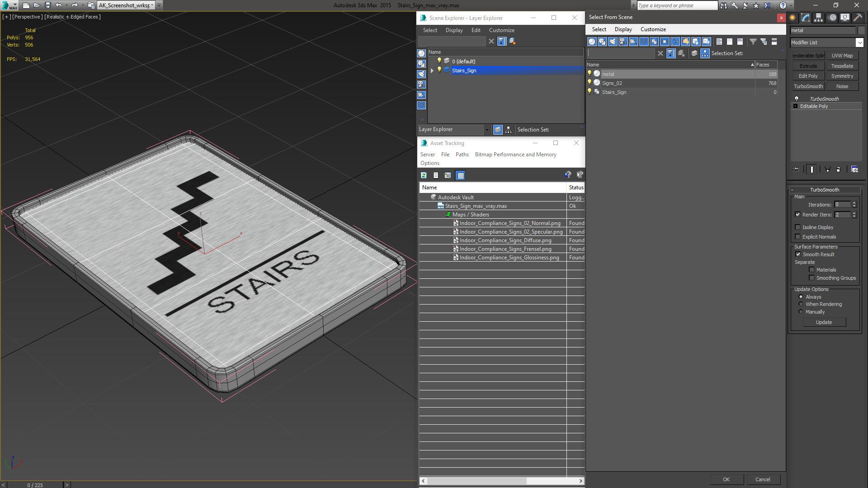The width and height of the screenshot is (868, 488).
Task: Toggle Display Lights icon in Scene Explorer sidebar
Action: tap(421, 74)
